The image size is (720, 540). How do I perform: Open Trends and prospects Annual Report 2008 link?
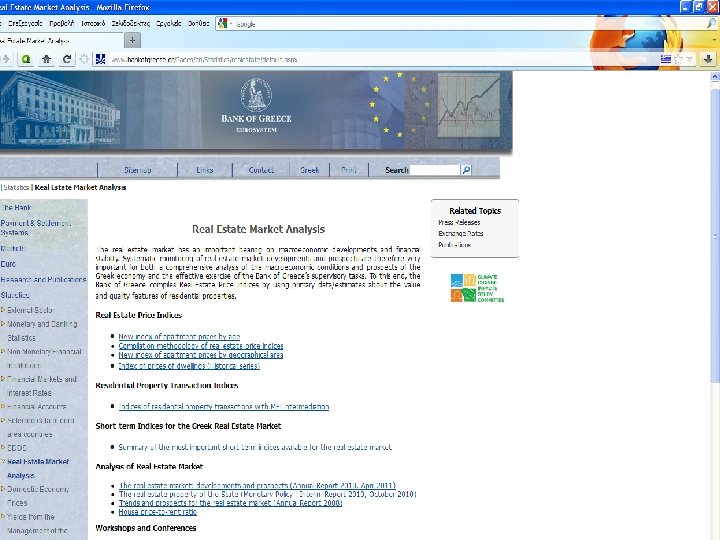coord(231,503)
